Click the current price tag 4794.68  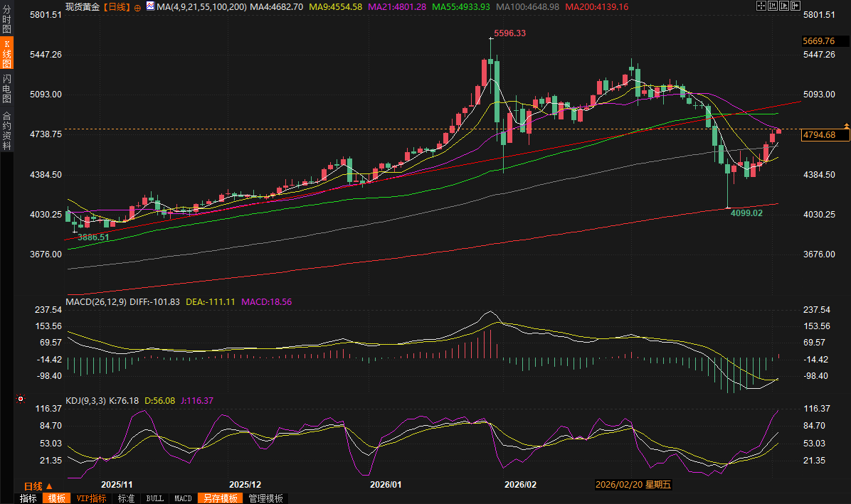click(825, 135)
